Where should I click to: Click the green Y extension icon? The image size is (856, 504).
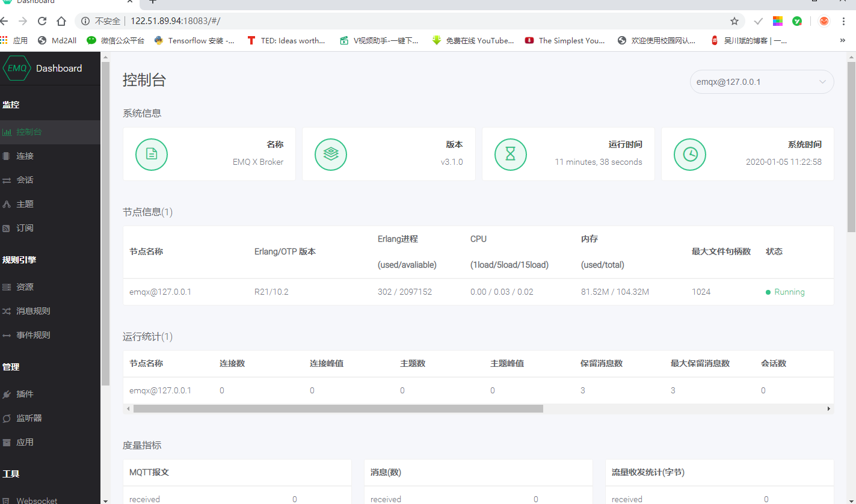click(797, 21)
